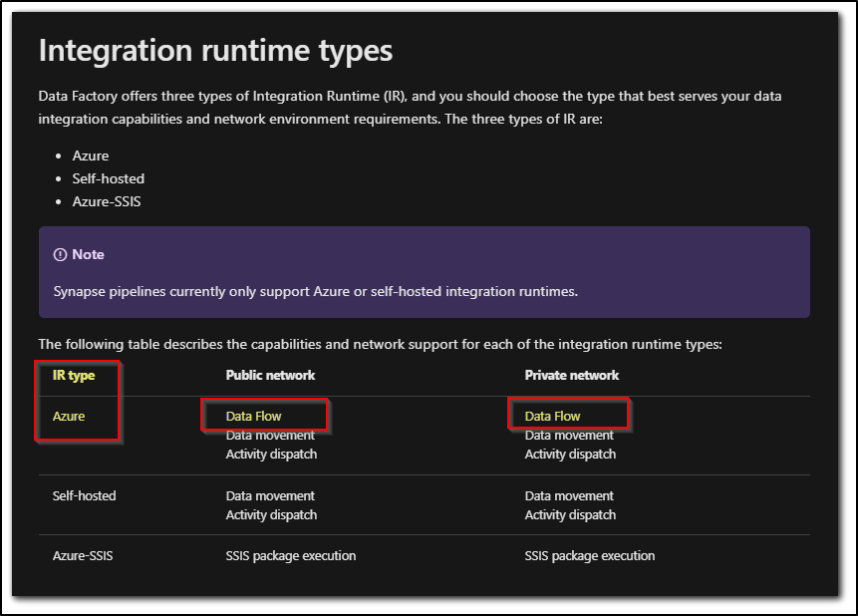Click 'SSIS package execution' under Private network
Screen dimensions: 858x616
point(589,556)
